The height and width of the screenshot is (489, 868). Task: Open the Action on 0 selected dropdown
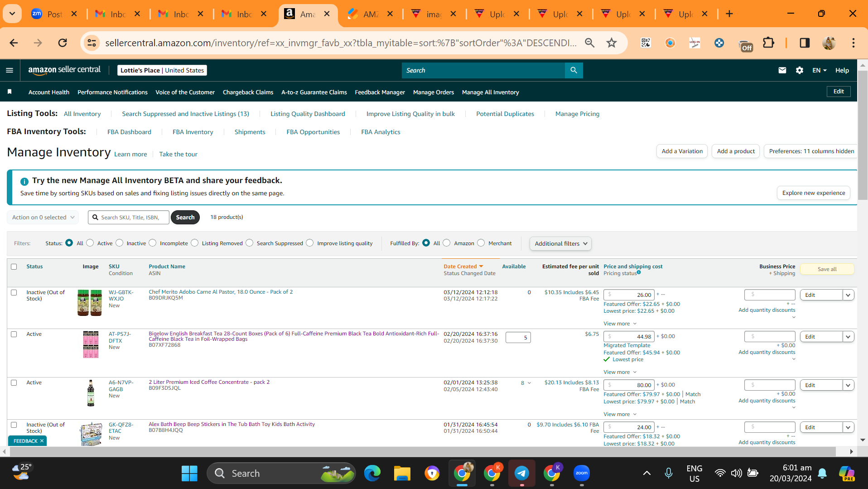43,218
